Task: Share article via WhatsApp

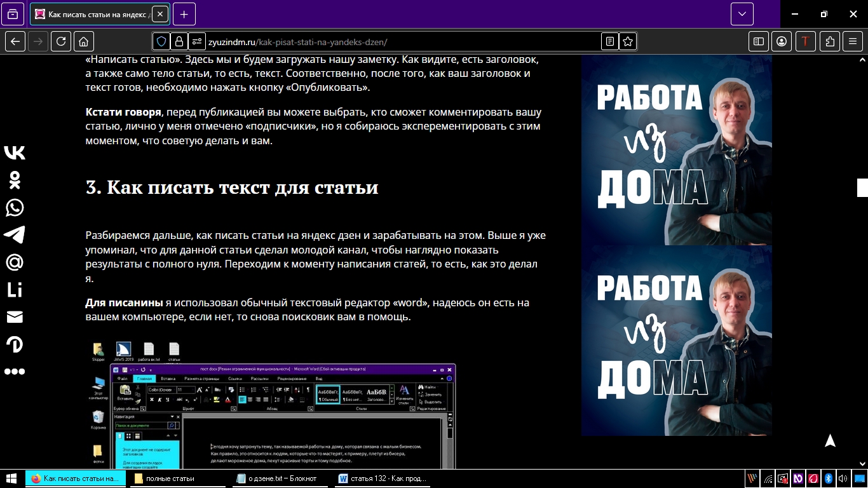Action: click(x=14, y=207)
